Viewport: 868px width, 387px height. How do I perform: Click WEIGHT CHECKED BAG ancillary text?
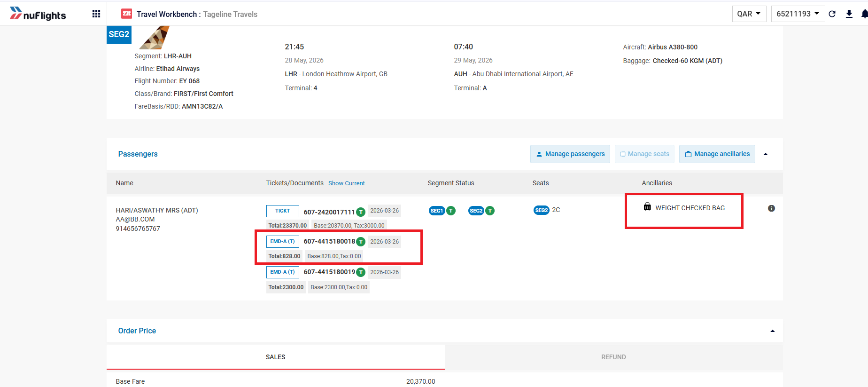click(x=690, y=208)
